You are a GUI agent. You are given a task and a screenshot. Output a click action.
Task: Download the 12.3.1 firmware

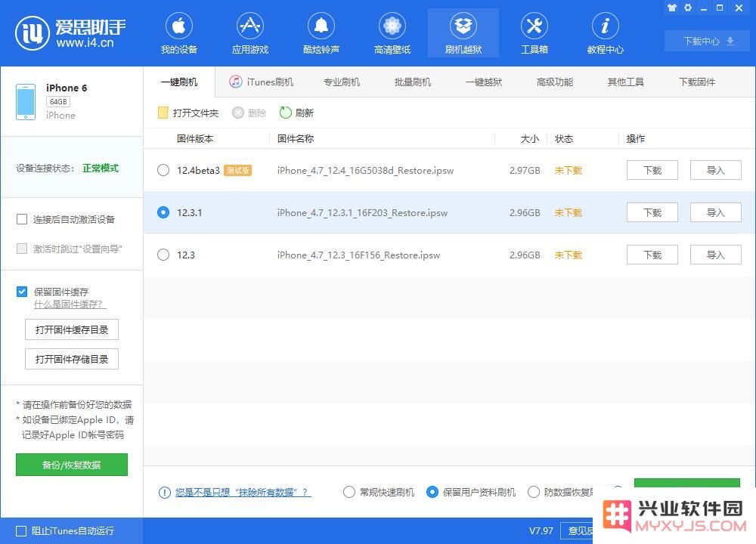tap(652, 212)
